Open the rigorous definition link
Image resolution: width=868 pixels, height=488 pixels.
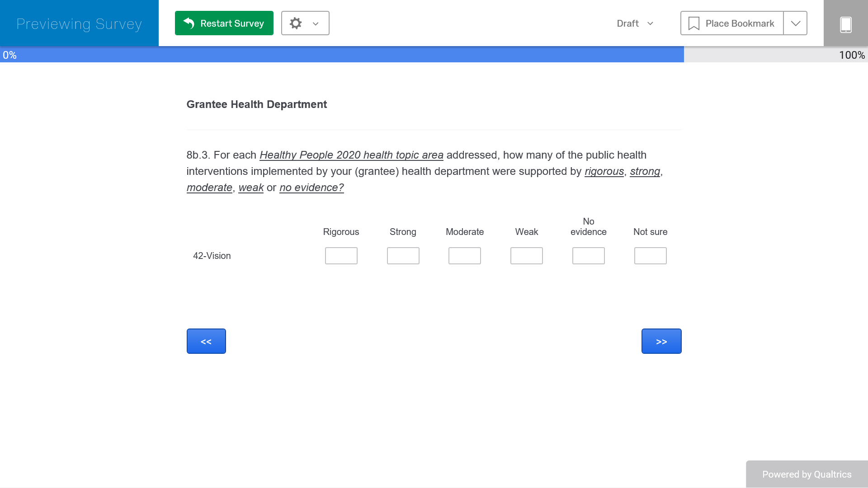[604, 171]
